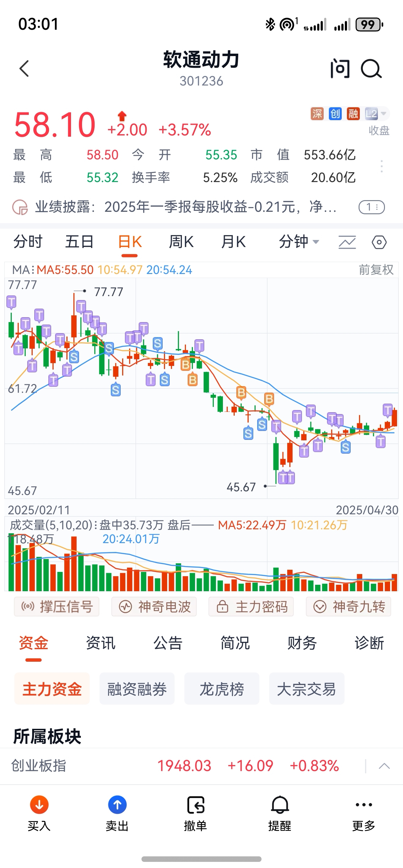Open the L2 level dropdown
This screenshot has width=403, height=868.
(x=376, y=114)
